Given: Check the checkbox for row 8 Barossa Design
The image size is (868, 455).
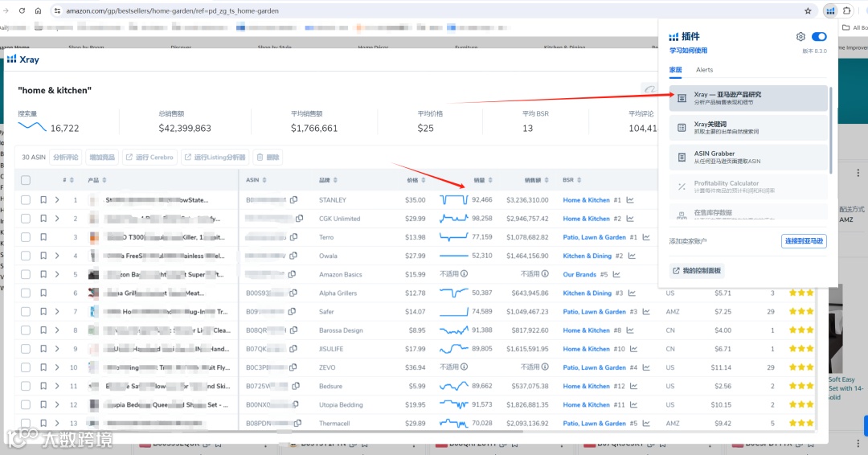Looking at the screenshot, I should point(26,330).
